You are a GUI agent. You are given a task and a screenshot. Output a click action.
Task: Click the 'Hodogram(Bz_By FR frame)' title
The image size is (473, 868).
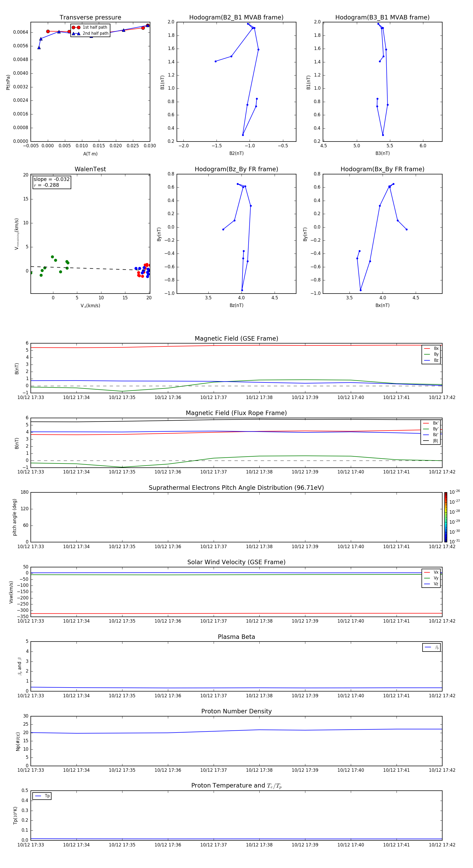(x=236, y=169)
